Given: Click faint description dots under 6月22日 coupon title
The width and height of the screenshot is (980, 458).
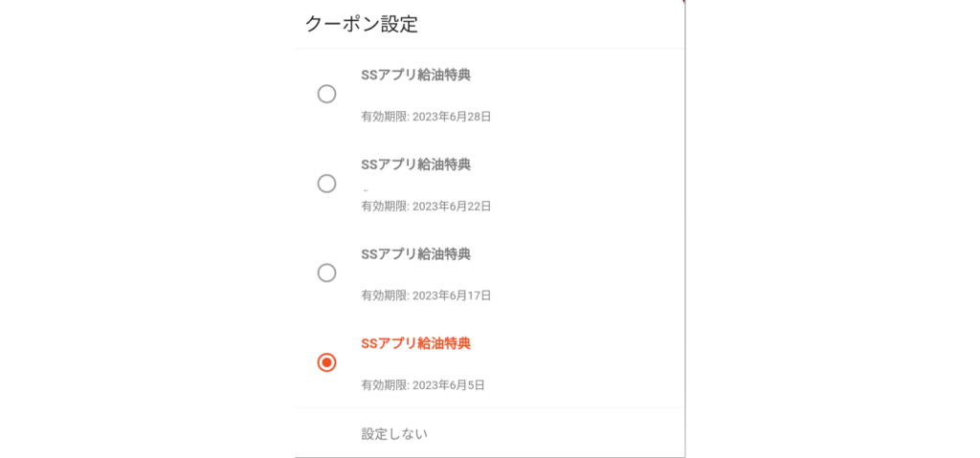Looking at the screenshot, I should pos(366,188).
